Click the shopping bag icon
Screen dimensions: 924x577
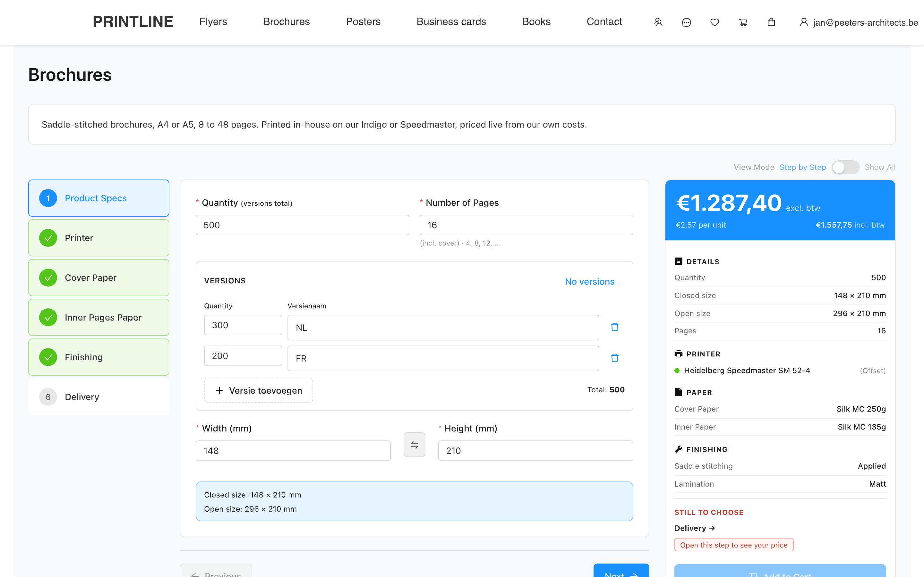(771, 22)
